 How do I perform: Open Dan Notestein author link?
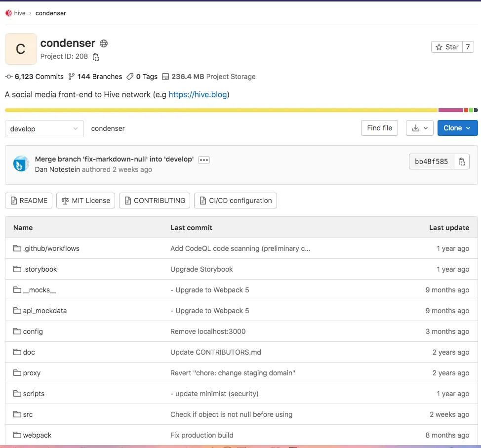pos(57,169)
